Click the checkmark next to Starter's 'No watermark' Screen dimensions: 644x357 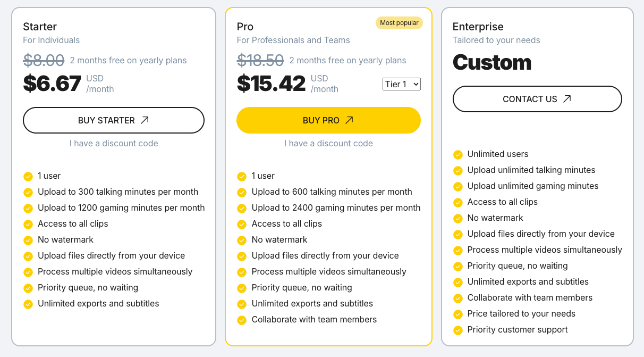28,240
